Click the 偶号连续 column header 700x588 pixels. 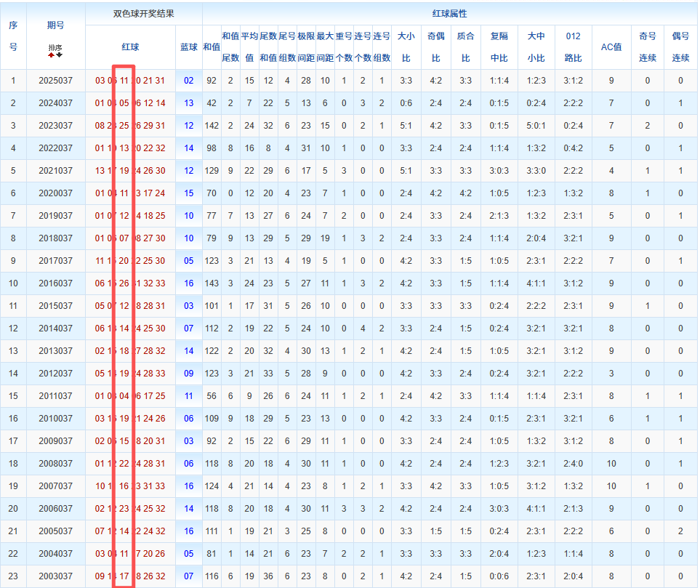coord(680,47)
